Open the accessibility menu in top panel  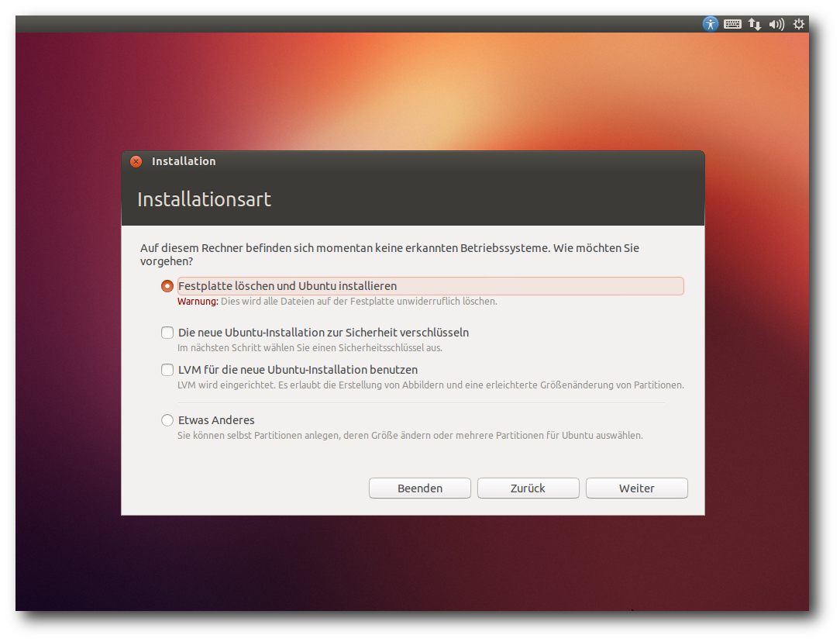pos(711,24)
